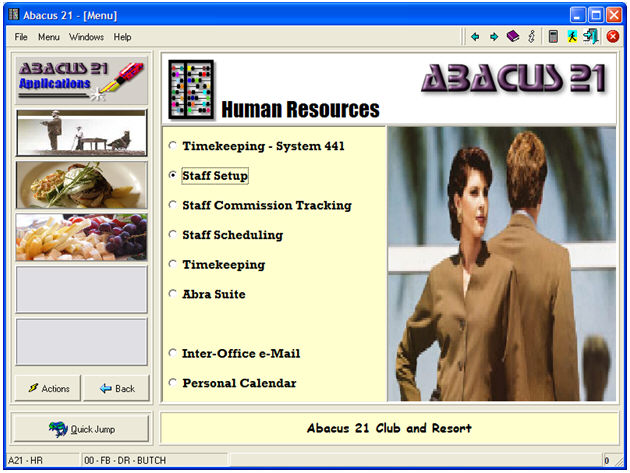Open the Windows menu
Viewport: 630px width, 473px height.
86,37
